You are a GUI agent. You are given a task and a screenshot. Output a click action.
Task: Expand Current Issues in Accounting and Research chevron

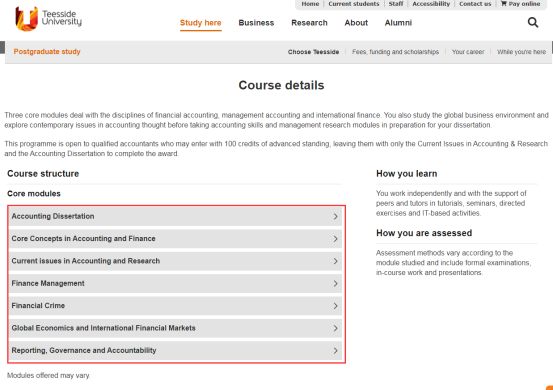(x=335, y=261)
